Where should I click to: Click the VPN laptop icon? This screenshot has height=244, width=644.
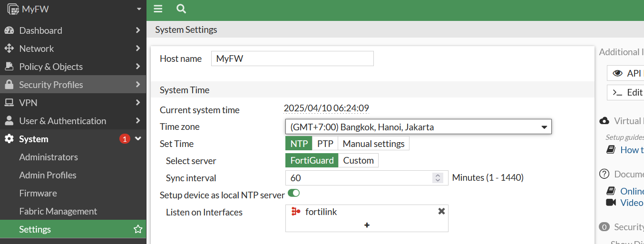coord(9,103)
